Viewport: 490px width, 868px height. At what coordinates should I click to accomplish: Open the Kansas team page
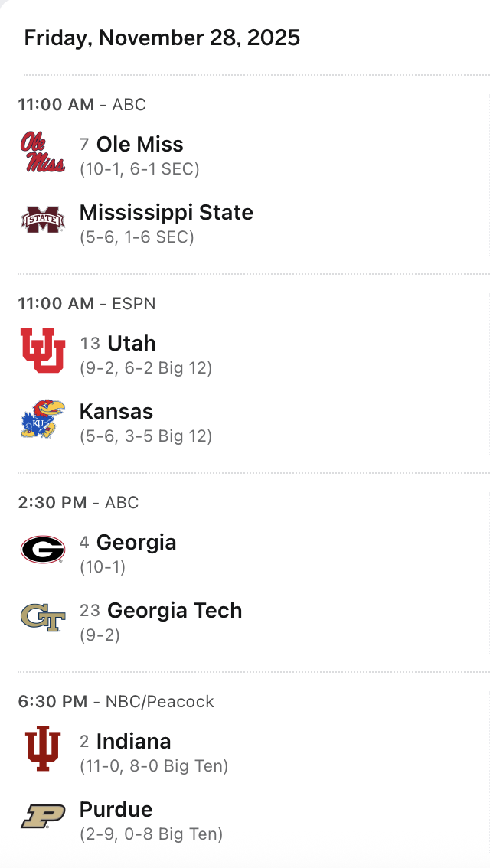pos(116,412)
